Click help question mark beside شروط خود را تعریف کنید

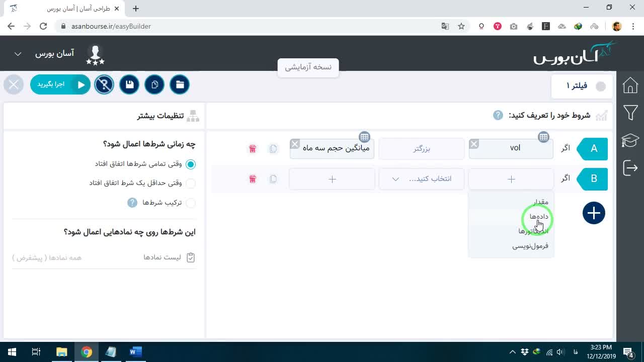[498, 115]
